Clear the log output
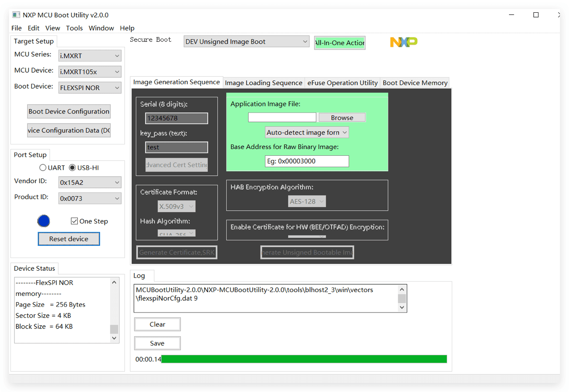 pyautogui.click(x=157, y=324)
